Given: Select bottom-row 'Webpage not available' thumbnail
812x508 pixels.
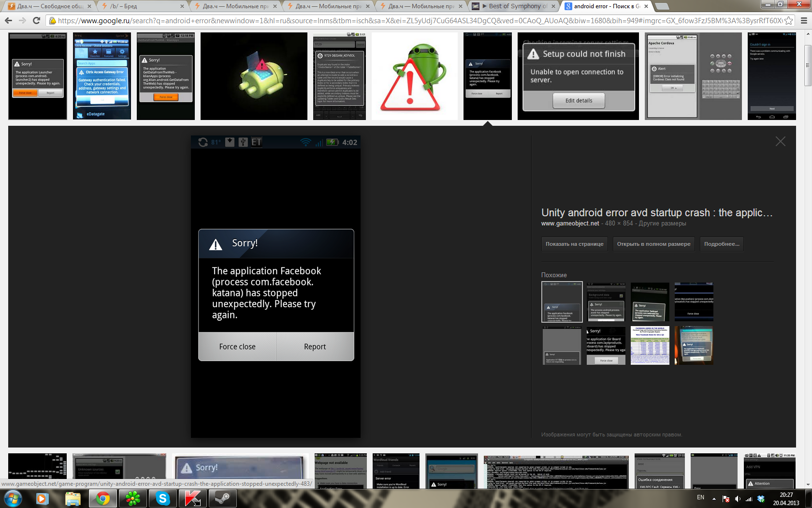Looking at the screenshot, I should click(340, 471).
